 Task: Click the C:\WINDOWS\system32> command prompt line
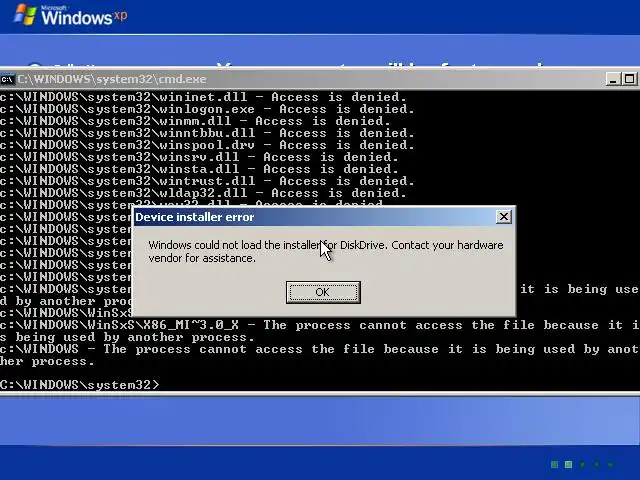tap(80, 385)
